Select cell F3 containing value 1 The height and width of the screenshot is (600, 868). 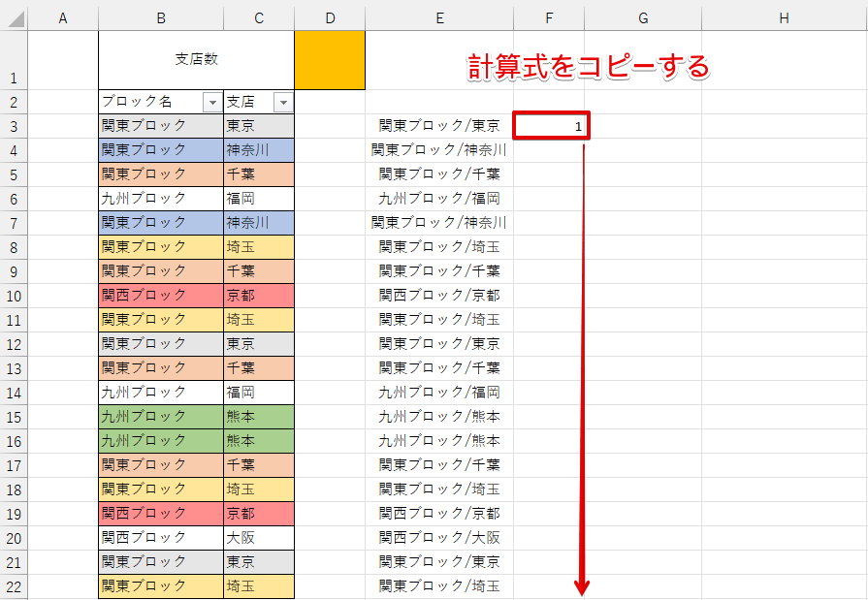pos(551,126)
